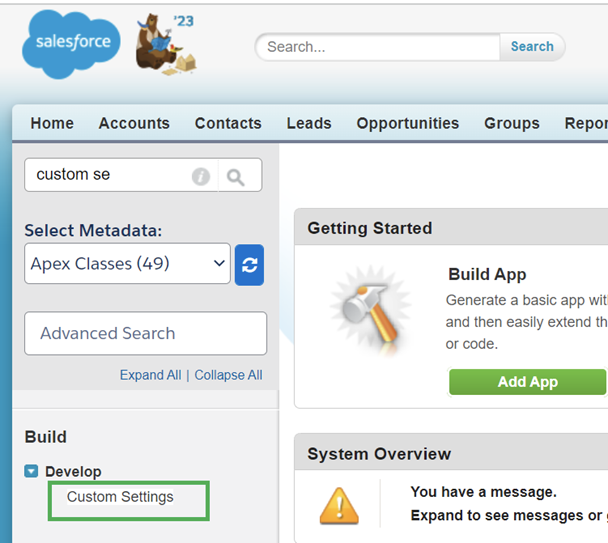Image resolution: width=608 pixels, height=543 pixels.
Task: Click the magnifier icon in quick find
Action: click(235, 176)
